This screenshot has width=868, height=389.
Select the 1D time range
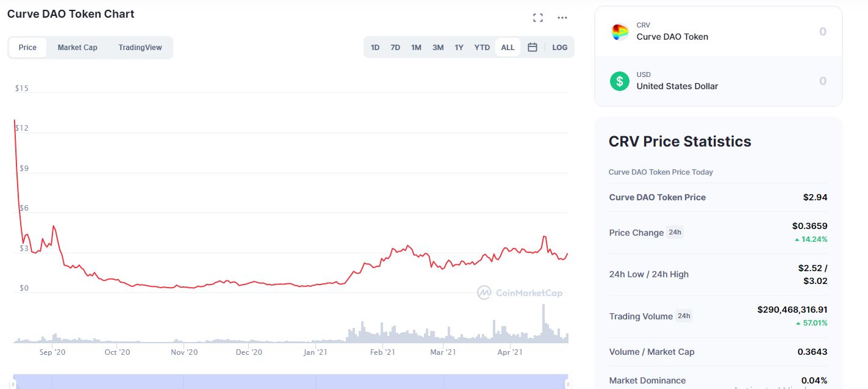coord(375,48)
